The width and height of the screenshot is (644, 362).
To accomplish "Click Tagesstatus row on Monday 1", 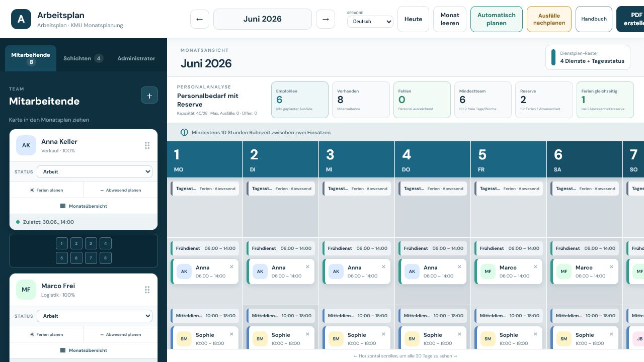I will (205, 189).
